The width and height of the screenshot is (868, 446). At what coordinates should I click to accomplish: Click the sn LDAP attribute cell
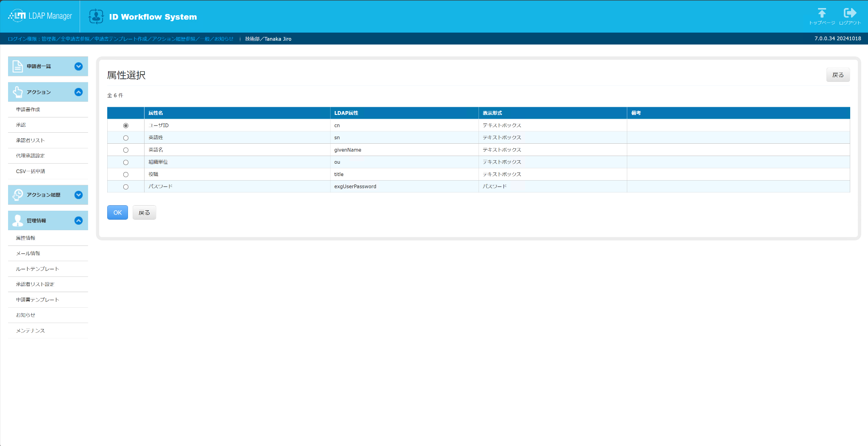pos(404,138)
